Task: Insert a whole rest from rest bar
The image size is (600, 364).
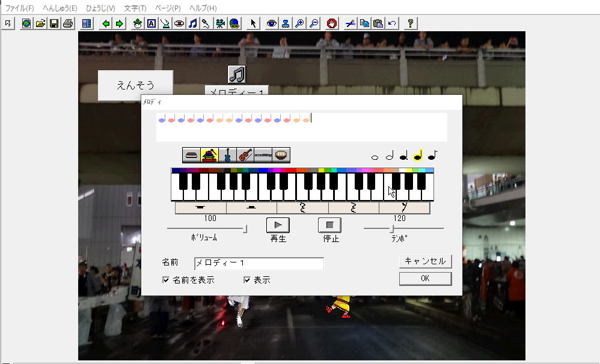Action: (x=200, y=208)
